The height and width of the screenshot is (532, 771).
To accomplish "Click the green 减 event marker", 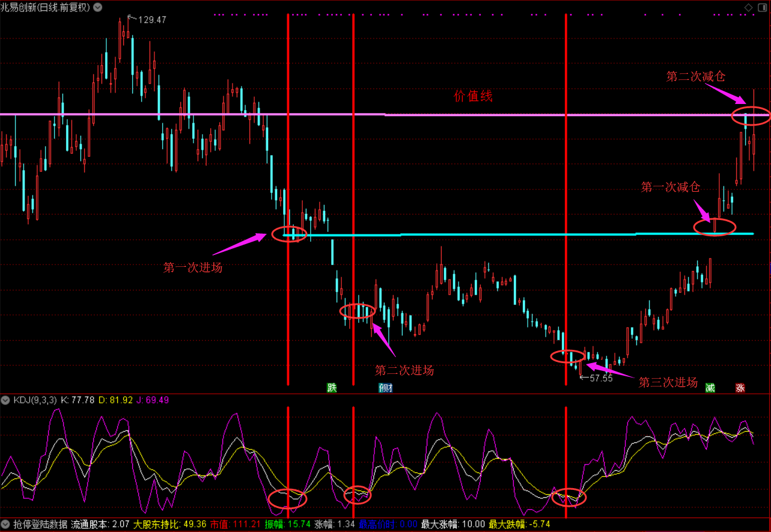I will point(710,388).
